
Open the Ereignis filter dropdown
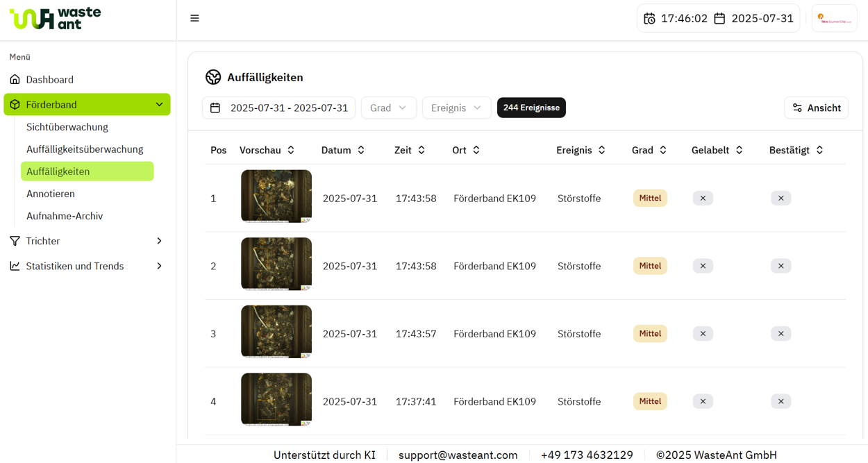(457, 108)
